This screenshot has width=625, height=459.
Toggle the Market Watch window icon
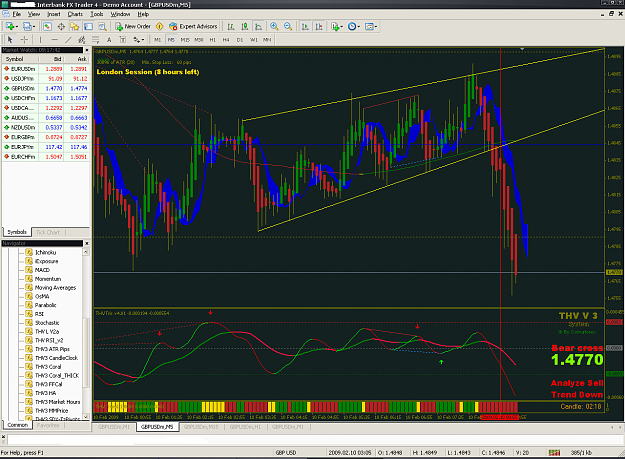tap(47, 27)
